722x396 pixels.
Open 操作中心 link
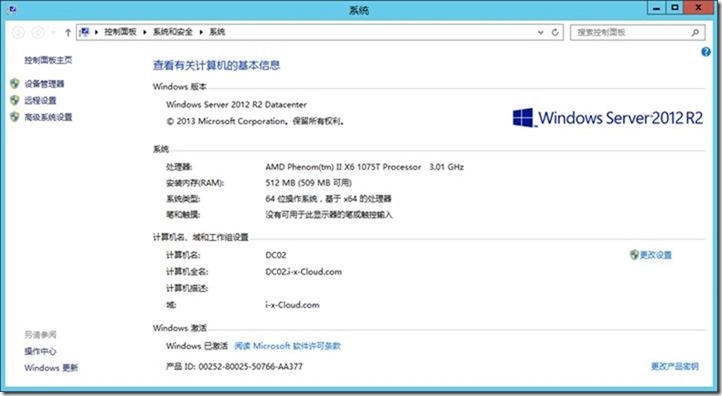(40, 351)
